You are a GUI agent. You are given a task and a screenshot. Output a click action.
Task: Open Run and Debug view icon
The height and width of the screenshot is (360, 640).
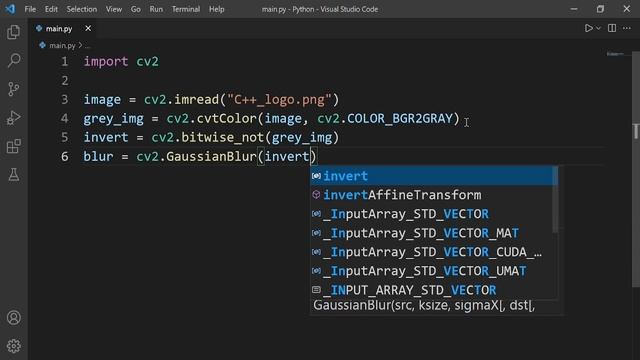click(13, 118)
